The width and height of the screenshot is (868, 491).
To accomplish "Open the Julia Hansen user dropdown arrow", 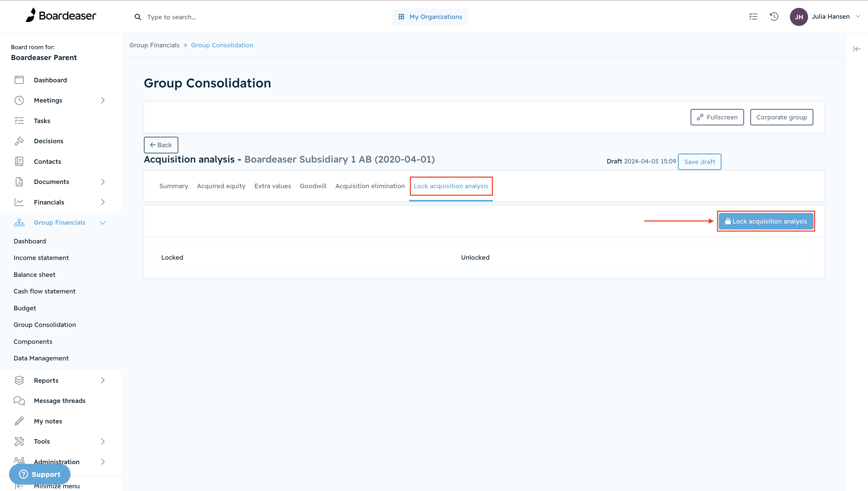I will click(858, 16).
